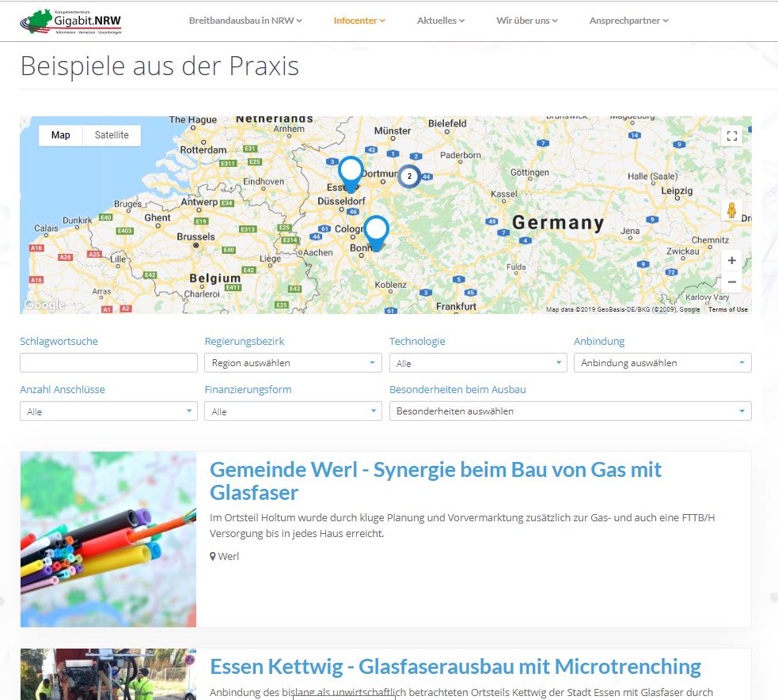778x700 pixels.
Task: Click the Besonderheiten beim Ausbau label
Action: coord(457,389)
